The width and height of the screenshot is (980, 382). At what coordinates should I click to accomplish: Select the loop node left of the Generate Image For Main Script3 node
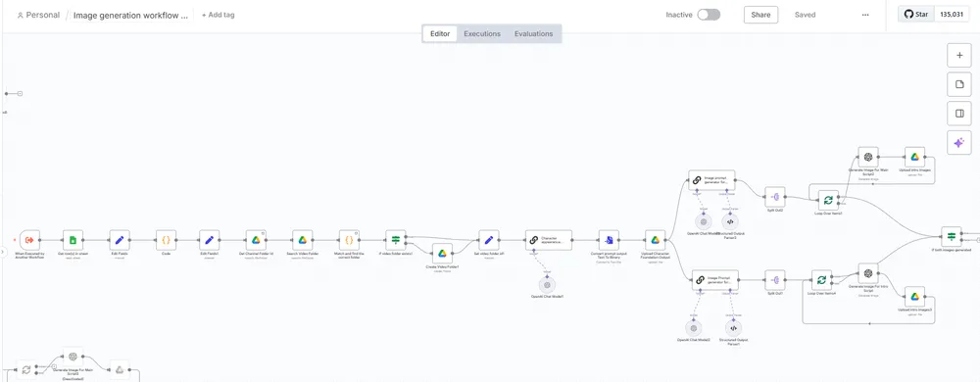(x=26, y=369)
